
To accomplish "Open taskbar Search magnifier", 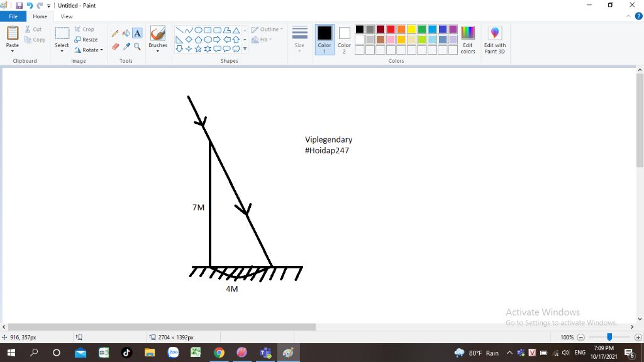I will [x=34, y=353].
